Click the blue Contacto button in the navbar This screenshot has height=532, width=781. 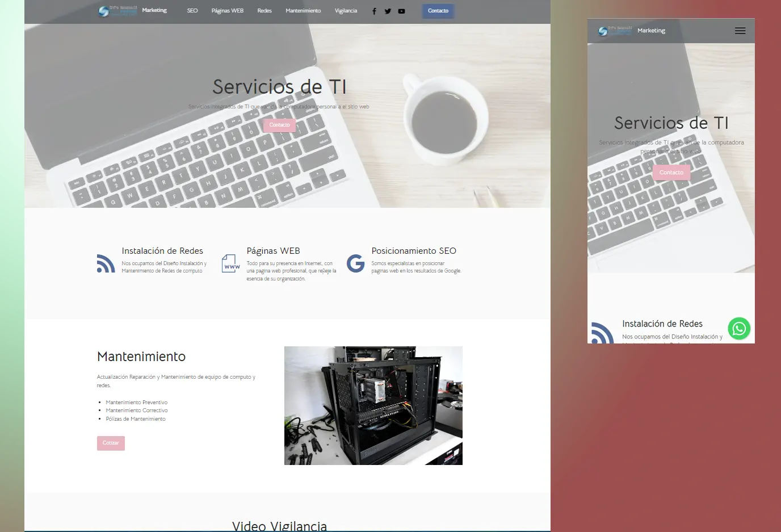438,11
